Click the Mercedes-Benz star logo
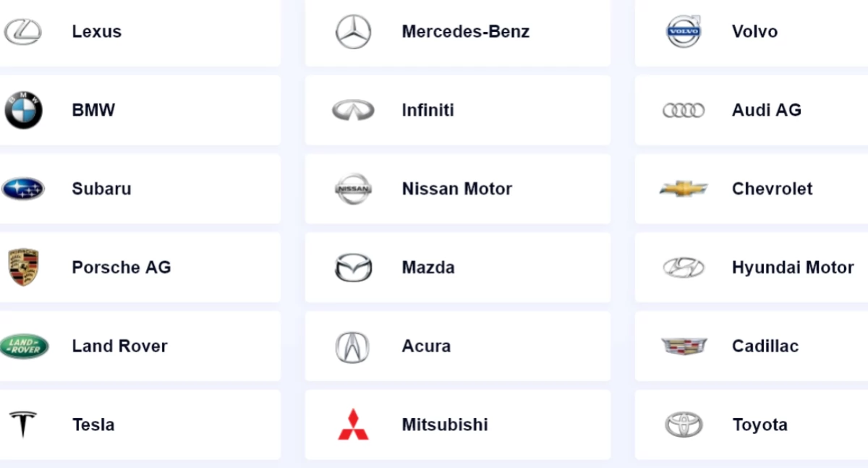868x468 pixels. [353, 32]
